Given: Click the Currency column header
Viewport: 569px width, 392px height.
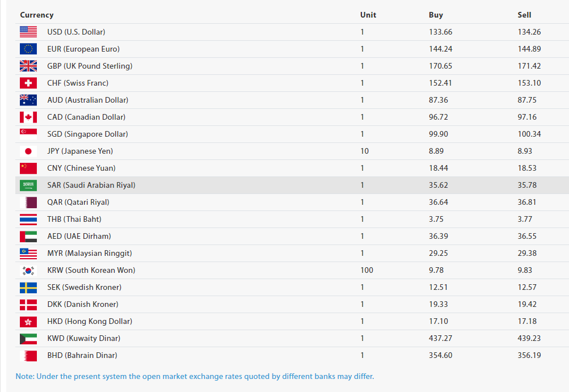Looking at the screenshot, I should [37, 15].
